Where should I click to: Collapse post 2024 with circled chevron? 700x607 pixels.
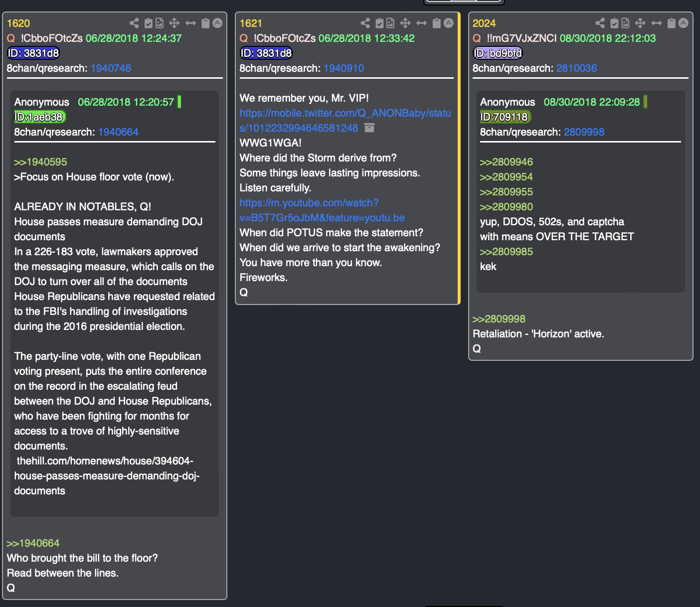684,23
